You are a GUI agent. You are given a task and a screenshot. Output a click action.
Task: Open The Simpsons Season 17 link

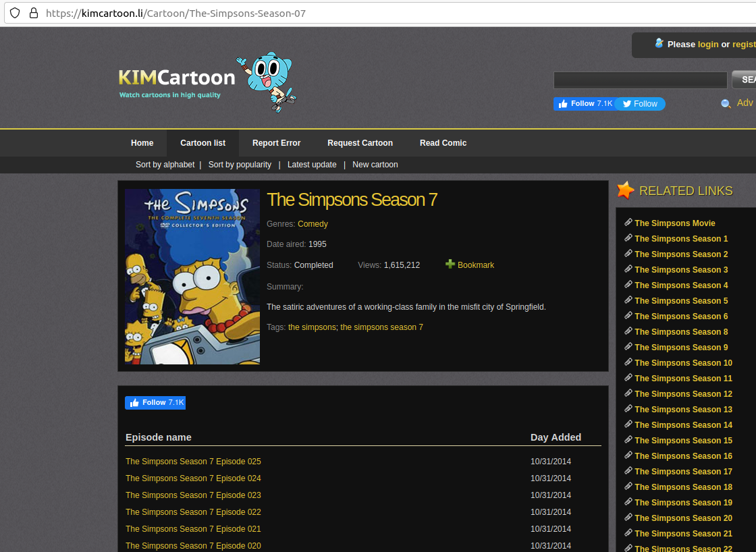tap(684, 472)
